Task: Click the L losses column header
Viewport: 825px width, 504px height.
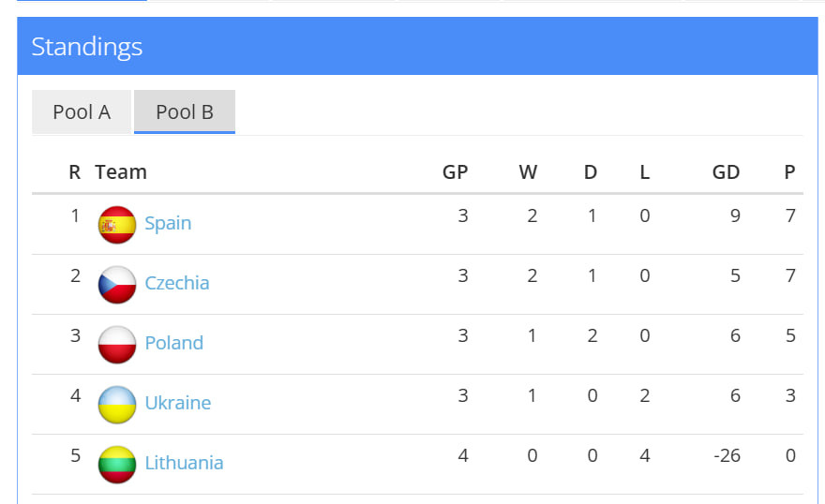Action: coord(644,172)
